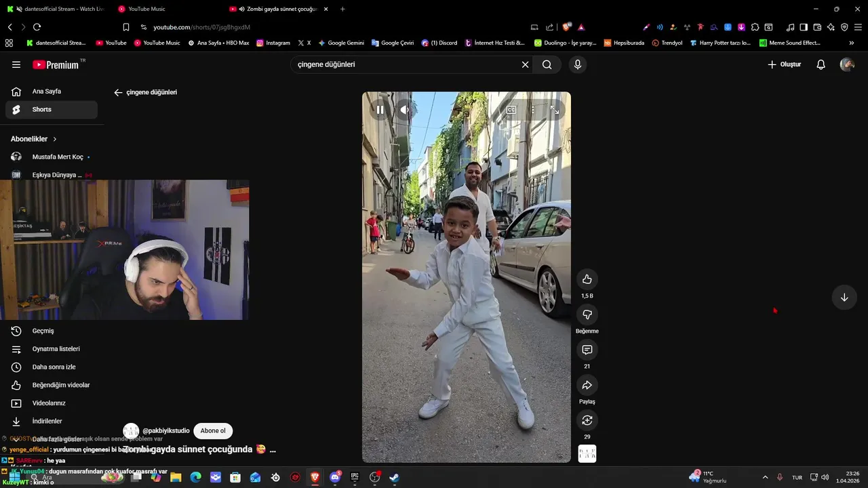The image size is (868, 488).
Task: Clear the search box text
Action: 525,64
